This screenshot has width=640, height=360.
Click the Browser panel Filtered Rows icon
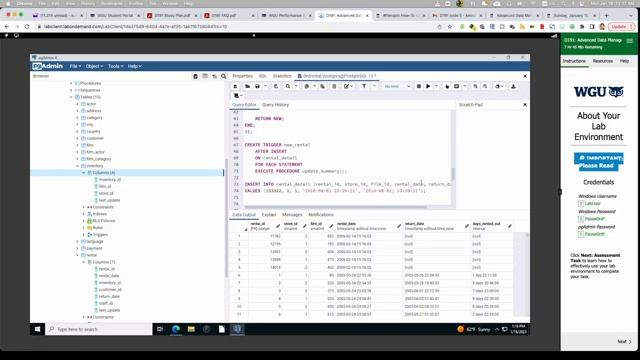214,76
